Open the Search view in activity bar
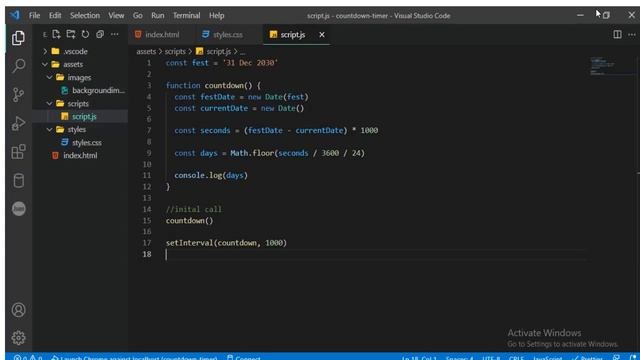 point(18,66)
